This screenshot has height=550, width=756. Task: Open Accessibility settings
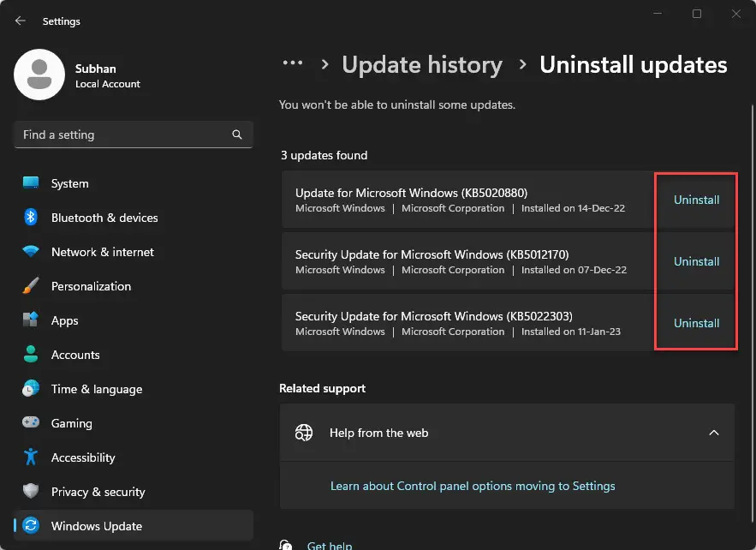point(134,457)
